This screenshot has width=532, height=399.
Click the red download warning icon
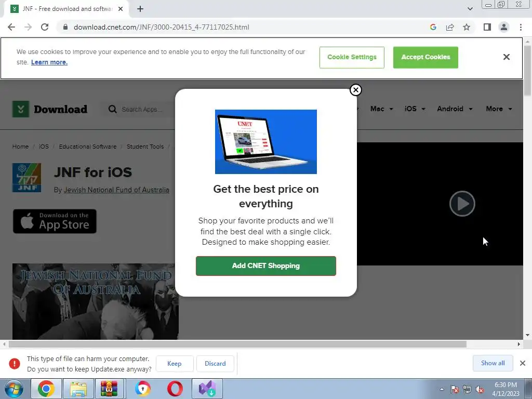14,363
